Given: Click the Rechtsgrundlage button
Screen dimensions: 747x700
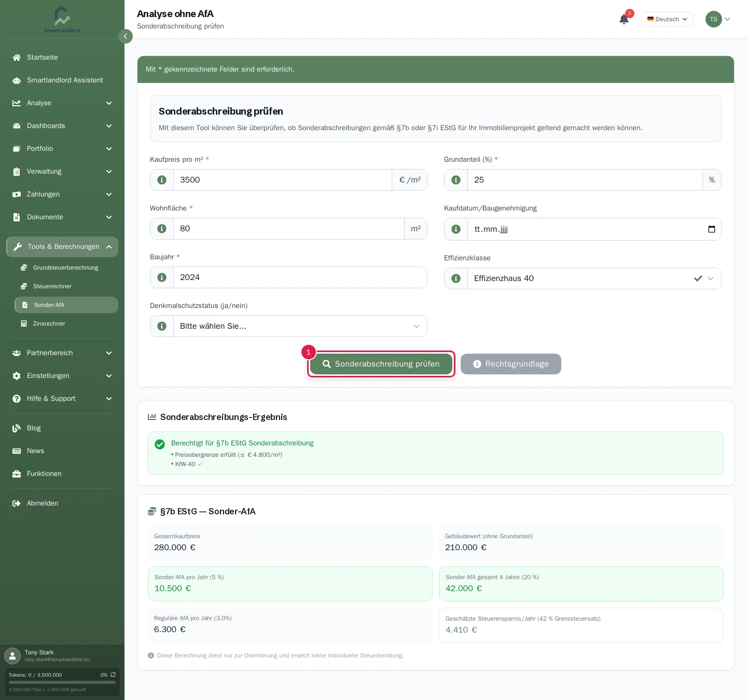Looking at the screenshot, I should point(511,364).
